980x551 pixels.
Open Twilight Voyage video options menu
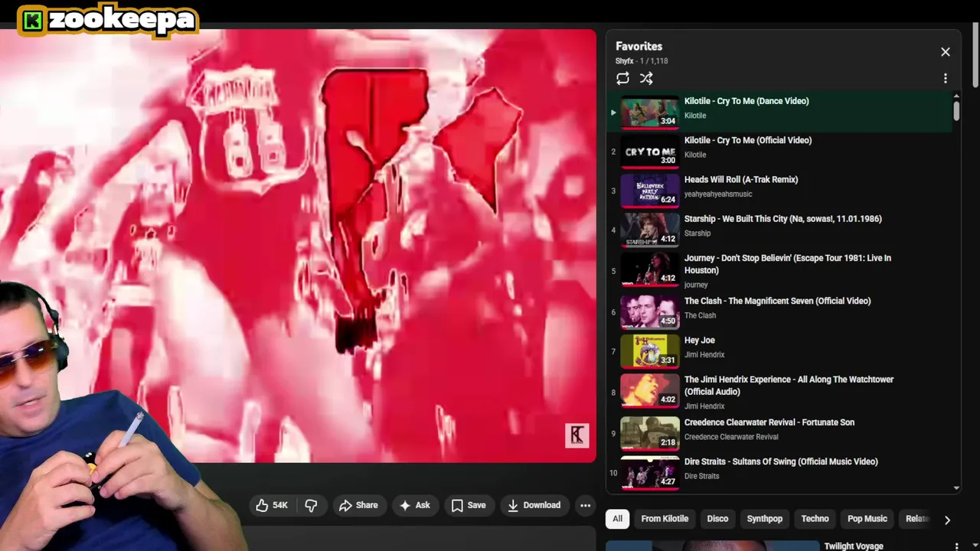pyautogui.click(x=956, y=546)
